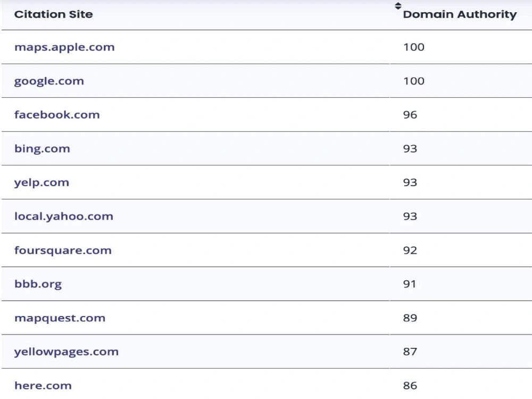Follow the yelp.com citation link
This screenshot has width=532, height=399.
(41, 182)
